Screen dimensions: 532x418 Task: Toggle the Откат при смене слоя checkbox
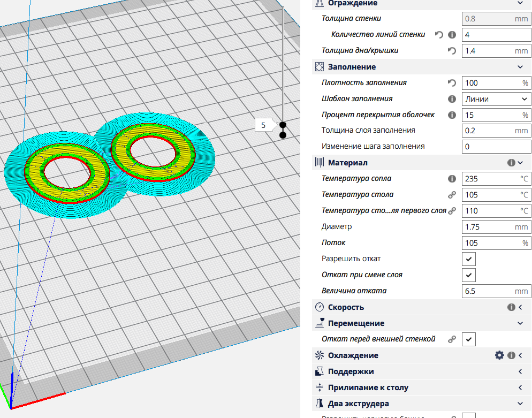tap(468, 275)
